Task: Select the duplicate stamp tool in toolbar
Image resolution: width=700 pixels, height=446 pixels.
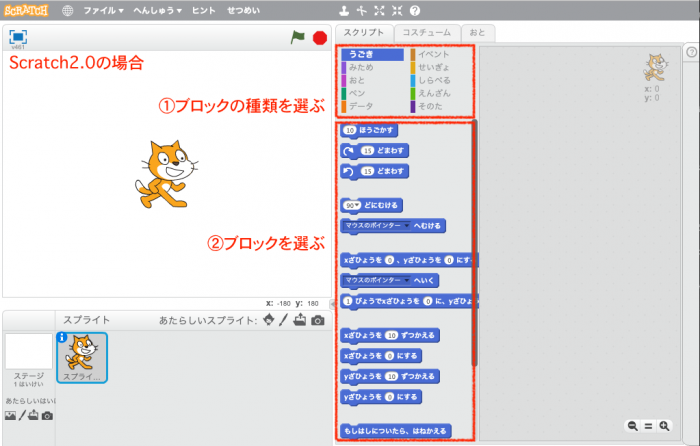Action: pos(344,10)
